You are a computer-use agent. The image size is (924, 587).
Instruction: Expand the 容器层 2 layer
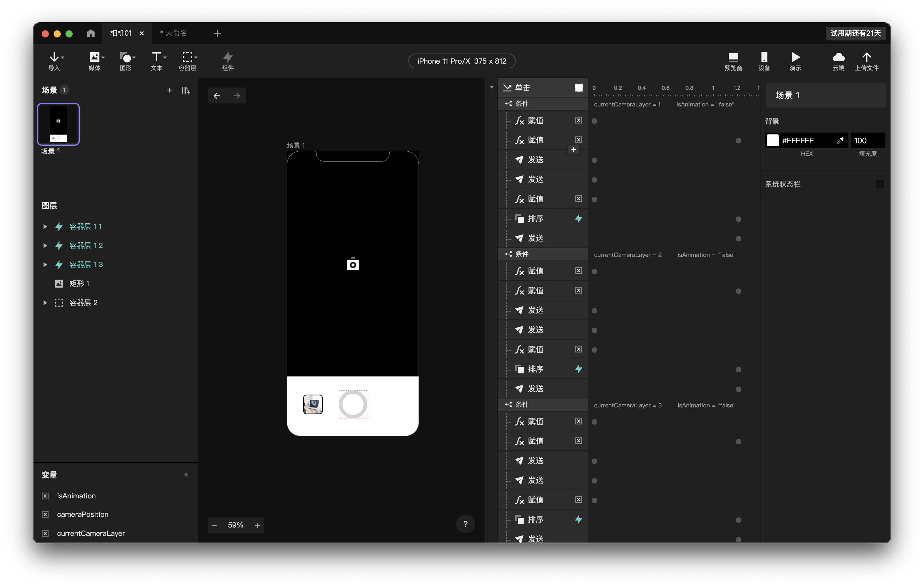point(45,302)
